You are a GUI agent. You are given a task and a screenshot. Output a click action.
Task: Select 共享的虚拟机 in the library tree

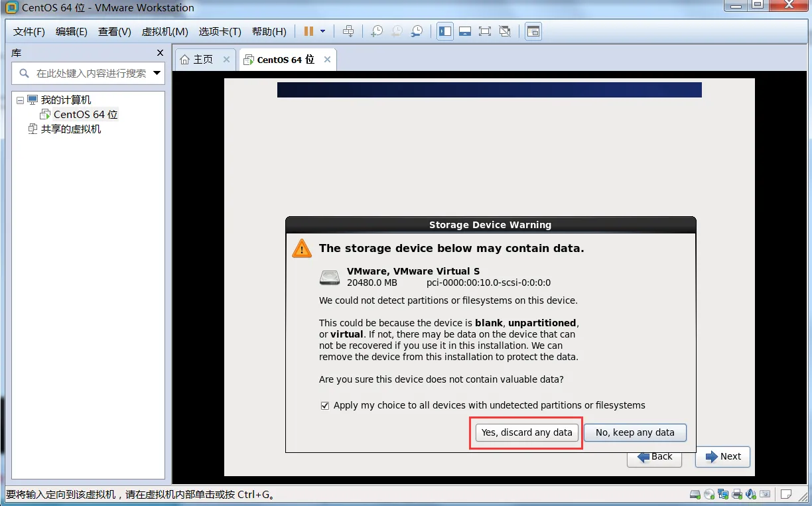click(71, 129)
